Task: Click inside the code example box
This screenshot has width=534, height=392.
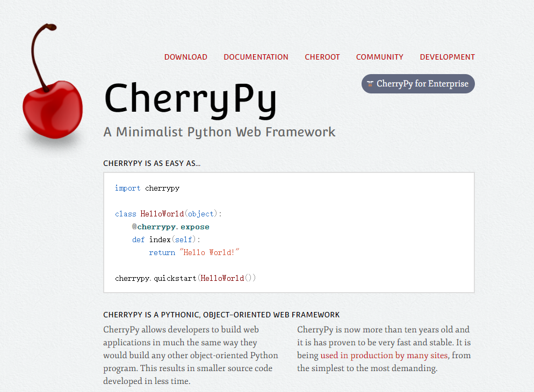Action: coord(288,233)
